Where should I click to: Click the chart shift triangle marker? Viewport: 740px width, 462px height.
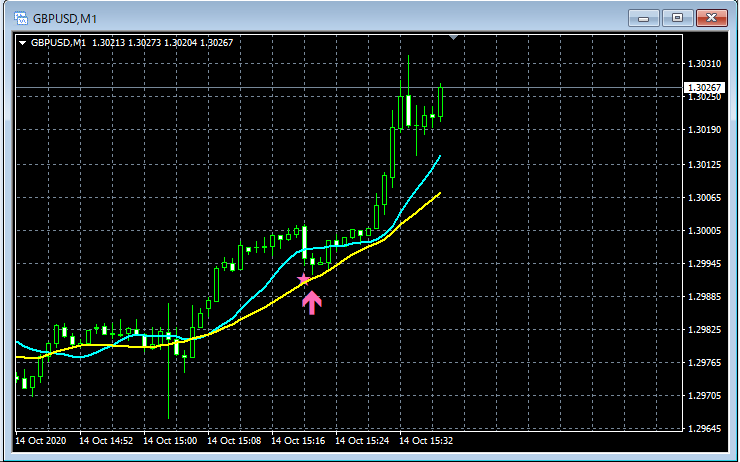[454, 37]
